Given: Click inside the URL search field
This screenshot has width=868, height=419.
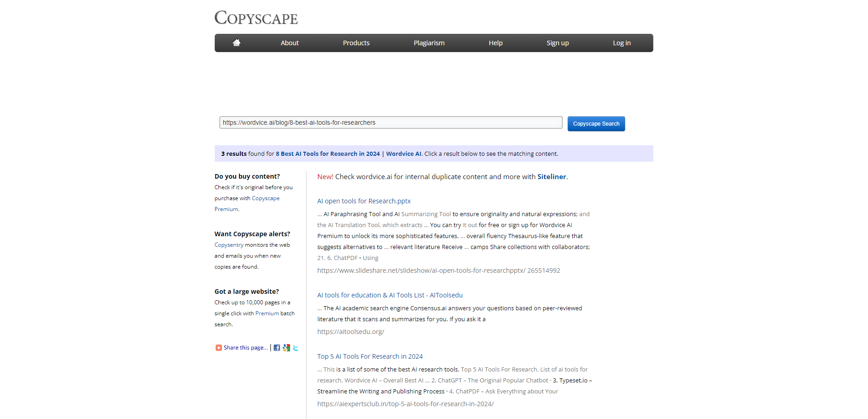Looking at the screenshot, I should click(391, 122).
